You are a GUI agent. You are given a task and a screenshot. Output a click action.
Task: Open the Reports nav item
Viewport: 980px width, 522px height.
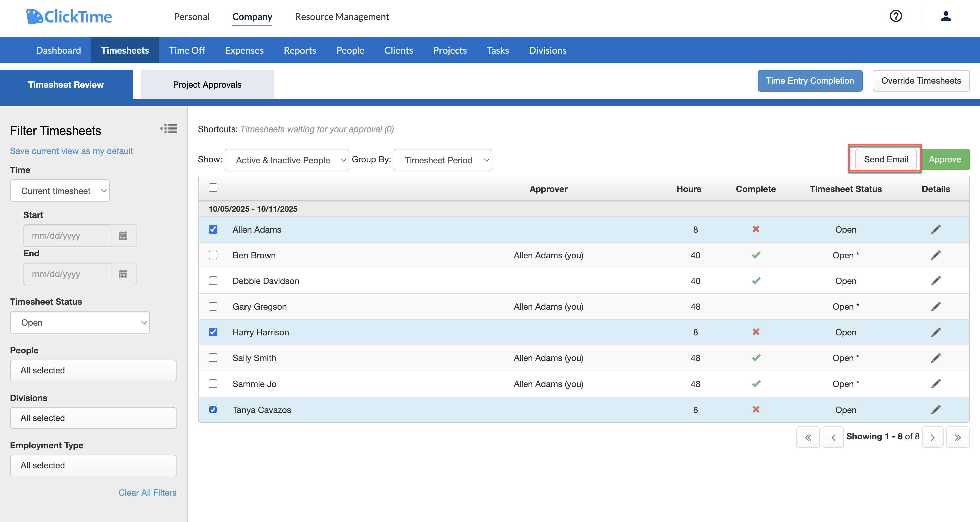pos(300,50)
